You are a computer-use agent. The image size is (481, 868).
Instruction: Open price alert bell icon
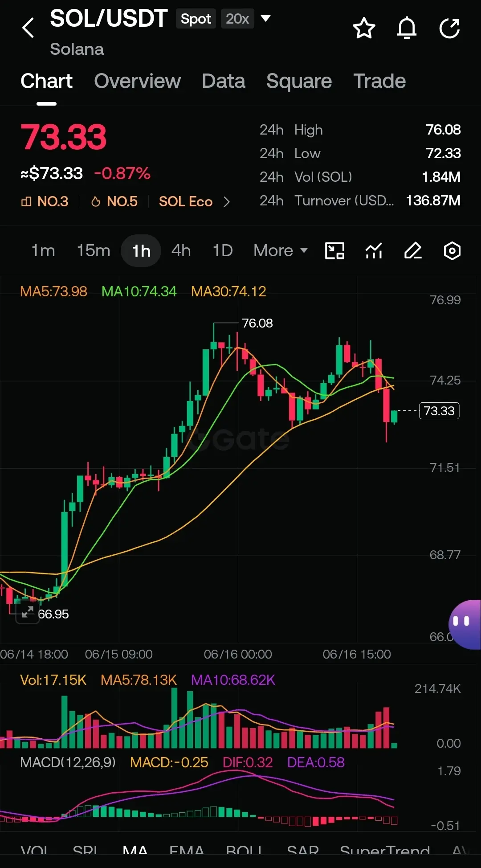click(x=407, y=28)
